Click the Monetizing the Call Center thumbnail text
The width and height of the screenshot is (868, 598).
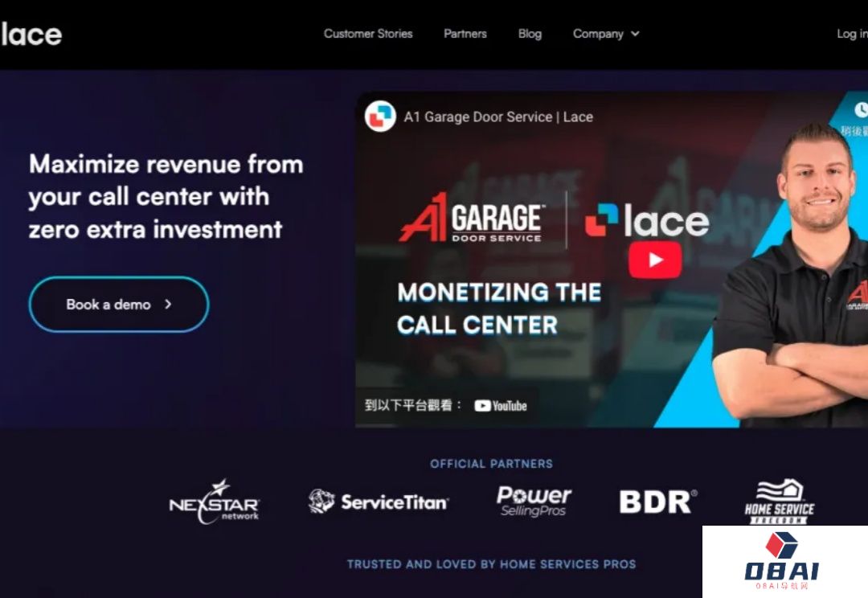click(499, 309)
